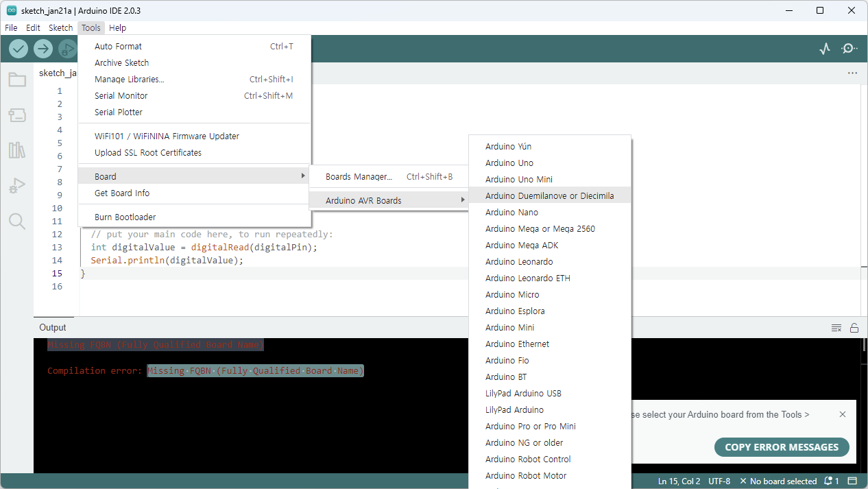Choose Serial Plotter from Tools menu
Image resolution: width=868 pixels, height=489 pixels.
[194, 112]
